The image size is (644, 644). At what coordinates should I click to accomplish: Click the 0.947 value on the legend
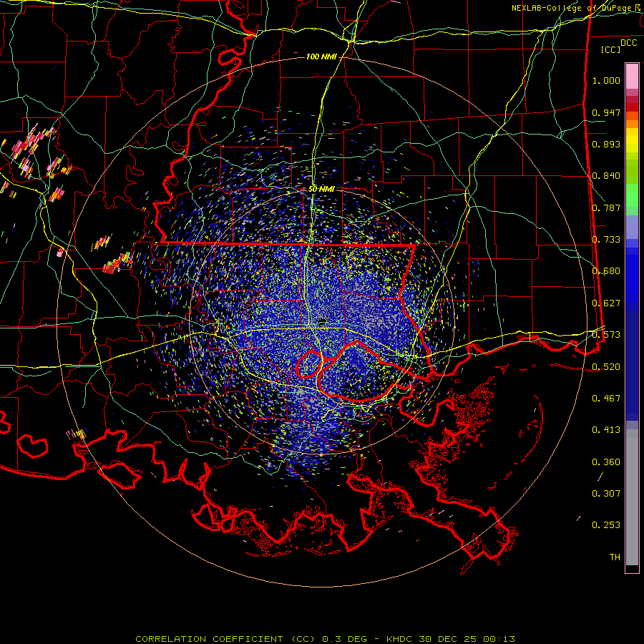click(606, 112)
